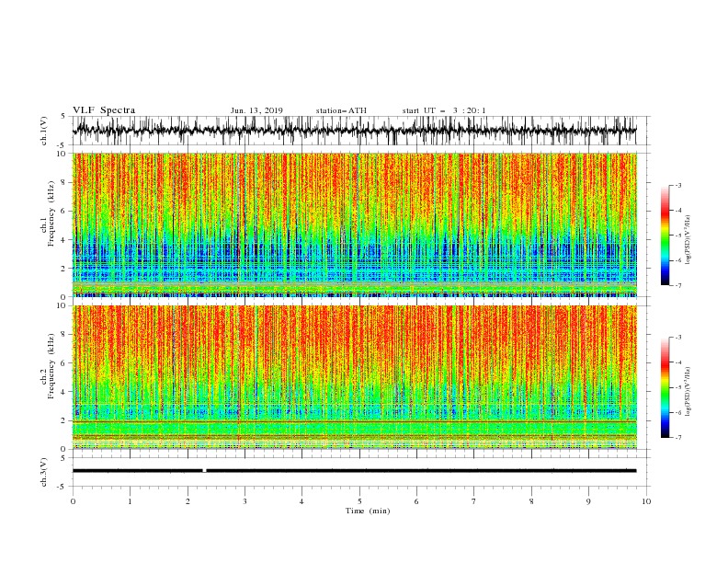The image size is (728, 563).
Task: Click time axis tick label "7"
Action: pos(474,501)
